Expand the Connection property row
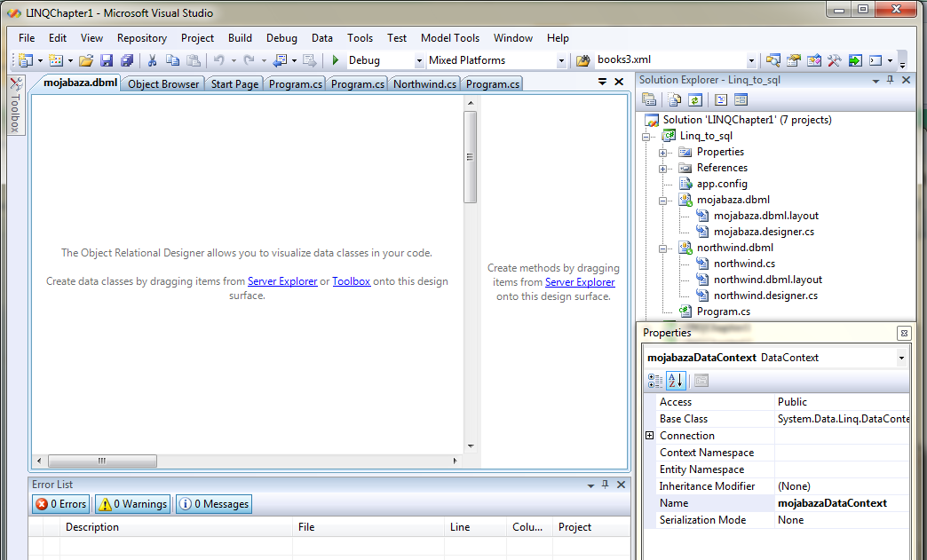The width and height of the screenshot is (927, 560). click(x=650, y=436)
